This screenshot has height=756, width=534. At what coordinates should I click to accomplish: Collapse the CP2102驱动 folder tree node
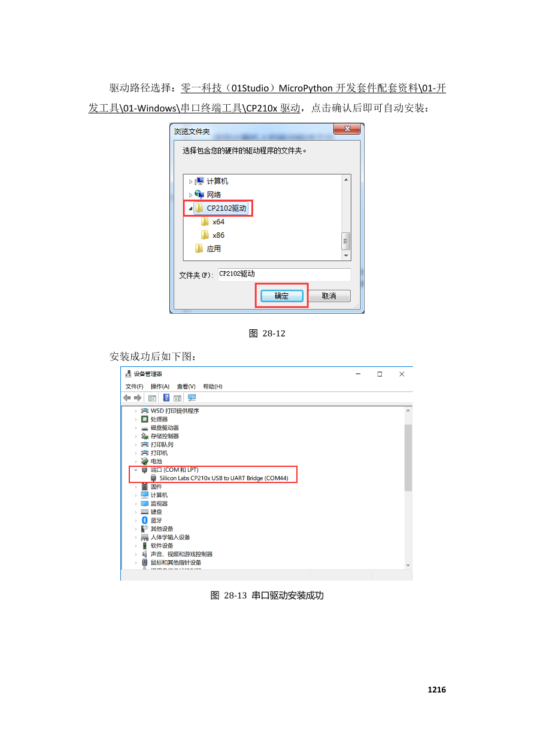[191, 208]
